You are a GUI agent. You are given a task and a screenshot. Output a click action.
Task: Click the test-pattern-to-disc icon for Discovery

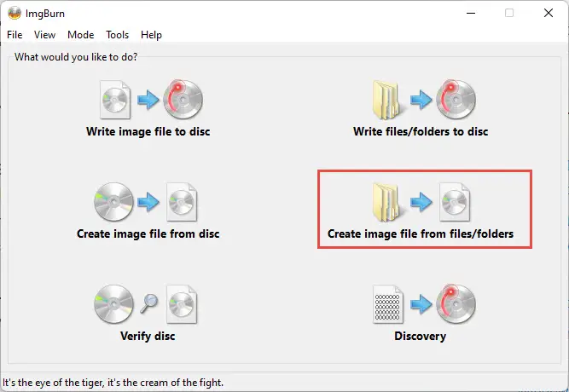[x=424, y=304]
